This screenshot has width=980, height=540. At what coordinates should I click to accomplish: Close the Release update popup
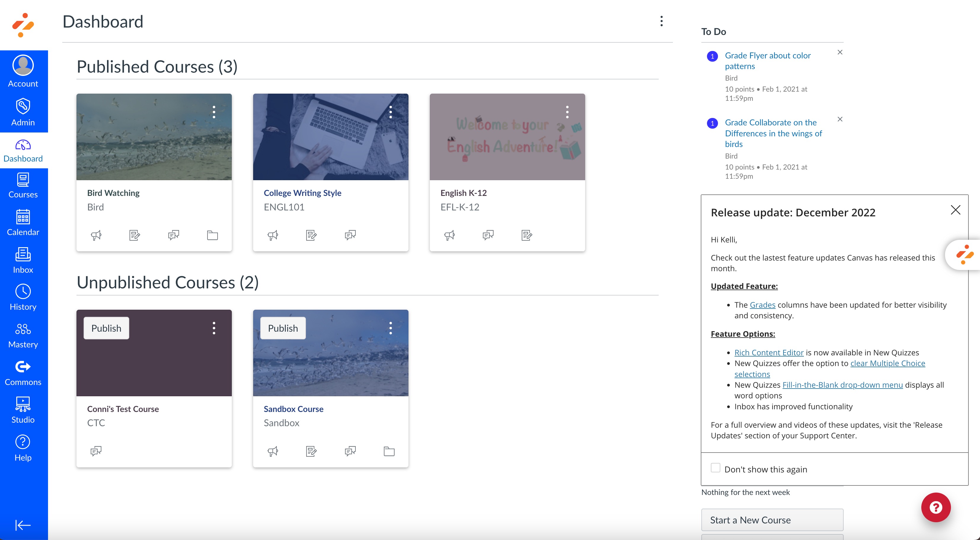pyautogui.click(x=955, y=210)
